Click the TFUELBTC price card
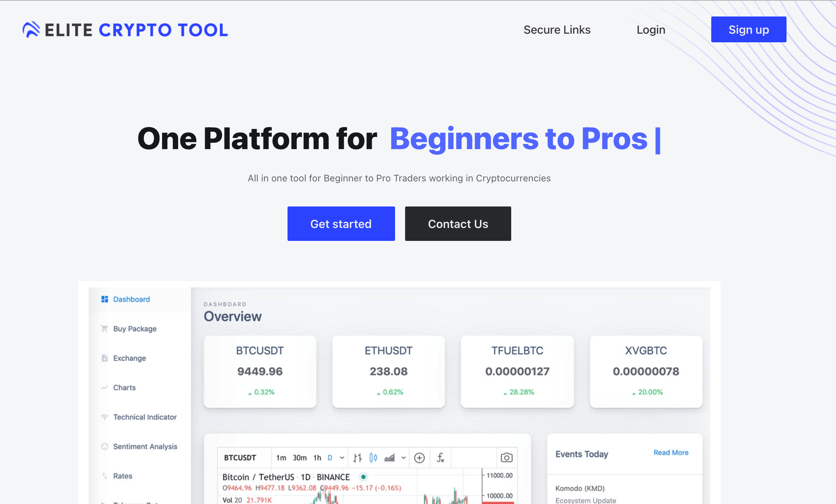Image resolution: width=836 pixels, height=504 pixels. click(x=517, y=371)
